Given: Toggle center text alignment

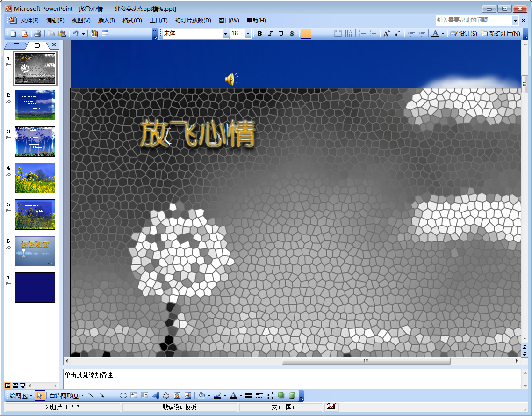Looking at the screenshot, I should 316,34.
